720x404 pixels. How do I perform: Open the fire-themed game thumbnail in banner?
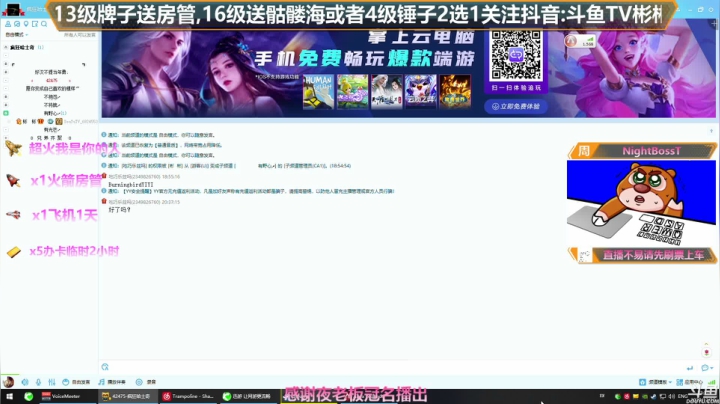coord(455,92)
